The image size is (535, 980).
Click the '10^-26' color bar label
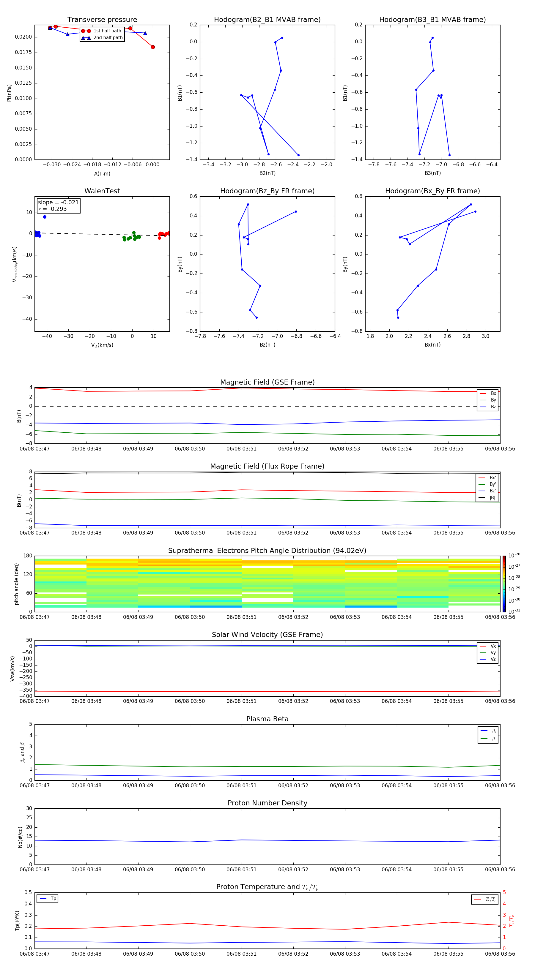click(x=514, y=555)
